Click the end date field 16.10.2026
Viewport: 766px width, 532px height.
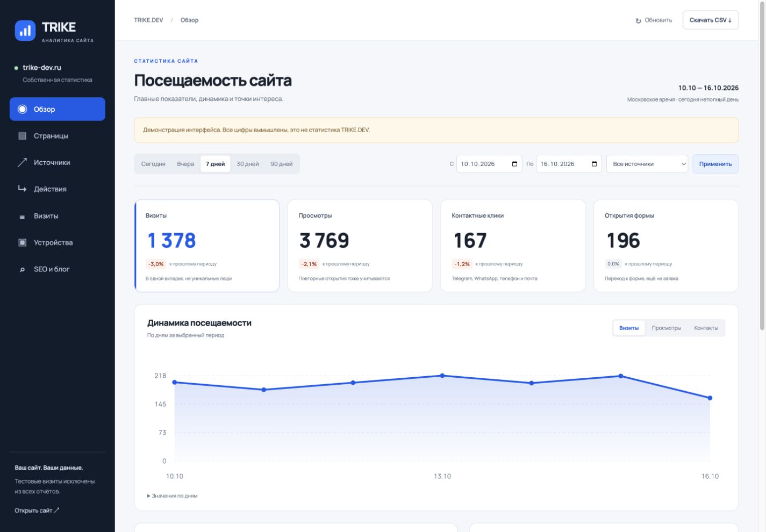(x=569, y=164)
